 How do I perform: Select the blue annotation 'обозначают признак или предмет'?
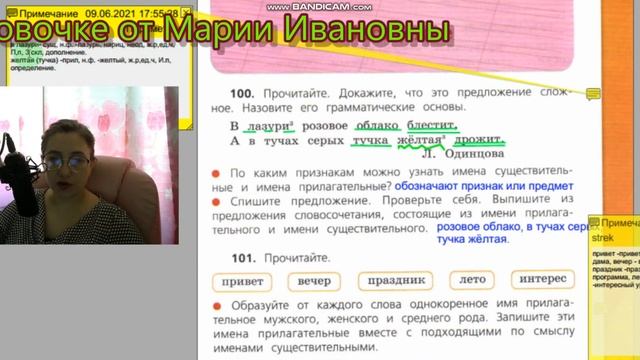coord(484,187)
